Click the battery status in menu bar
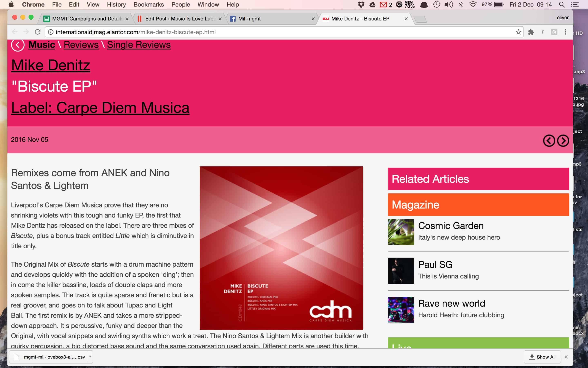 point(492,4)
